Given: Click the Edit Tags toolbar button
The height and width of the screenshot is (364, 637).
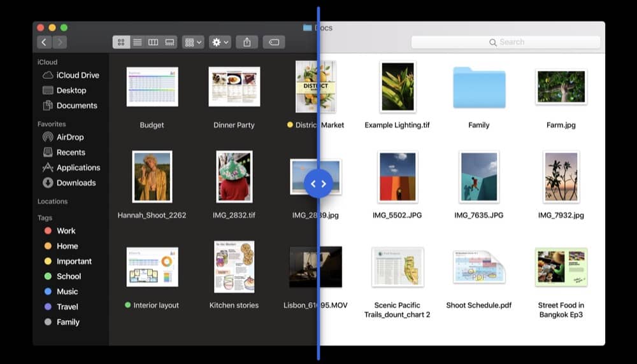Looking at the screenshot, I should pyautogui.click(x=274, y=42).
